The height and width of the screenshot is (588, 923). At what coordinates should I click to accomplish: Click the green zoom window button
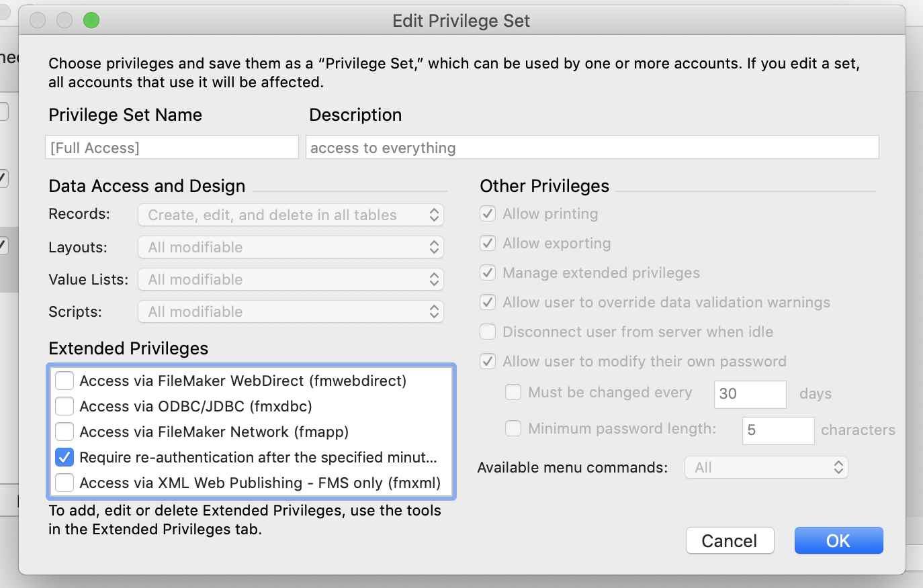(x=91, y=21)
